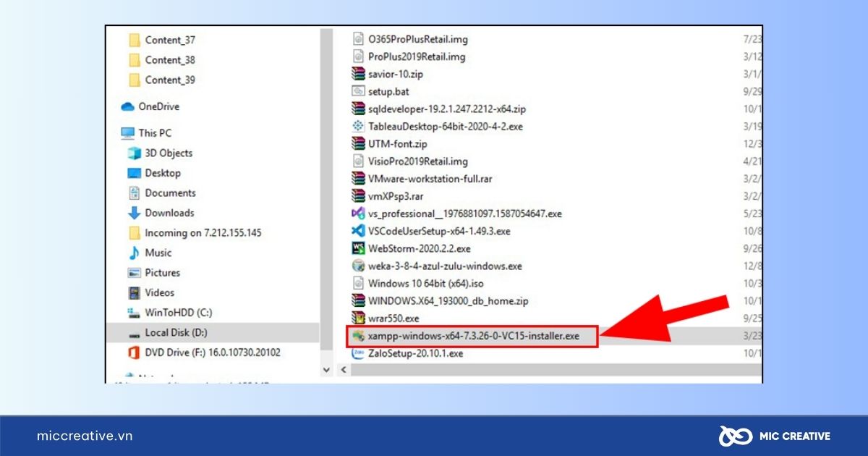Click the Content_37 folder icon
This screenshot has width=868, height=456.
click(134, 40)
